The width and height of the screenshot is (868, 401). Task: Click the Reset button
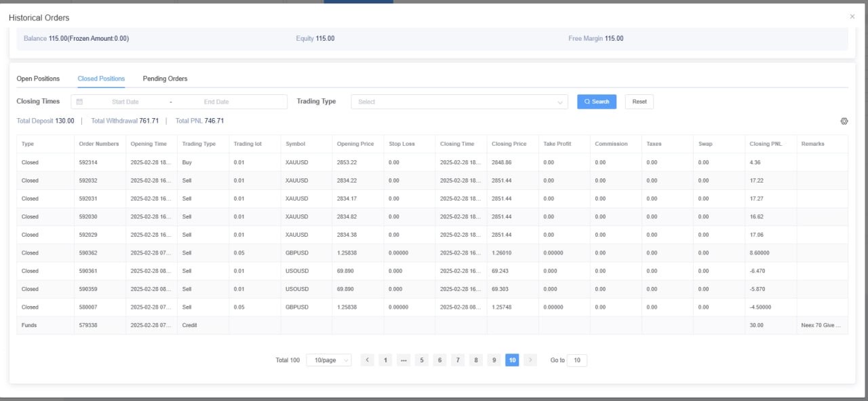[639, 102]
